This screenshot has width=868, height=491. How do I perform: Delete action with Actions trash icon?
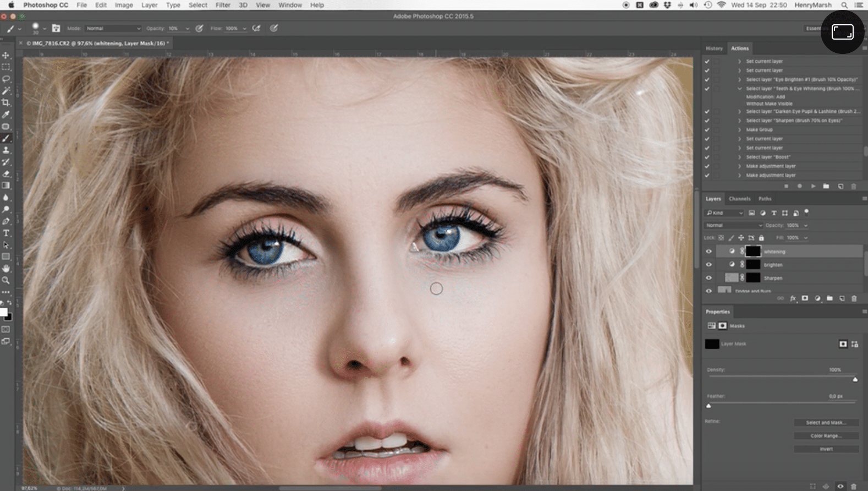tap(854, 186)
